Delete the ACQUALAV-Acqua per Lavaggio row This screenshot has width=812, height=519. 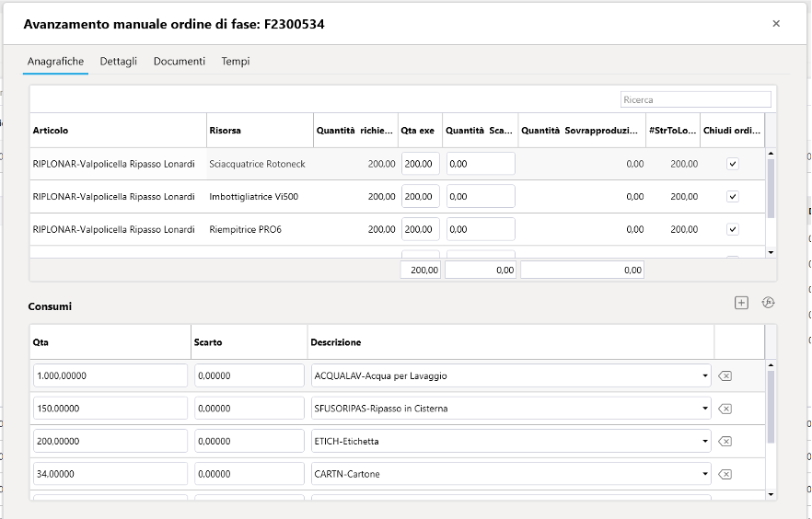tap(725, 376)
